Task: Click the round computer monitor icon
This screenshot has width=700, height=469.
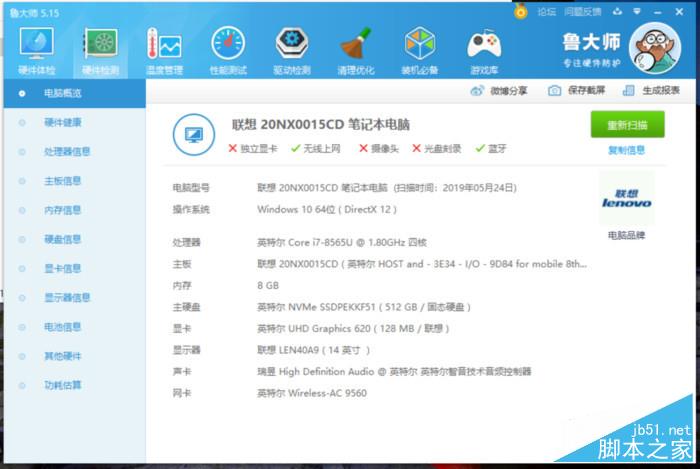Action: click(194, 135)
